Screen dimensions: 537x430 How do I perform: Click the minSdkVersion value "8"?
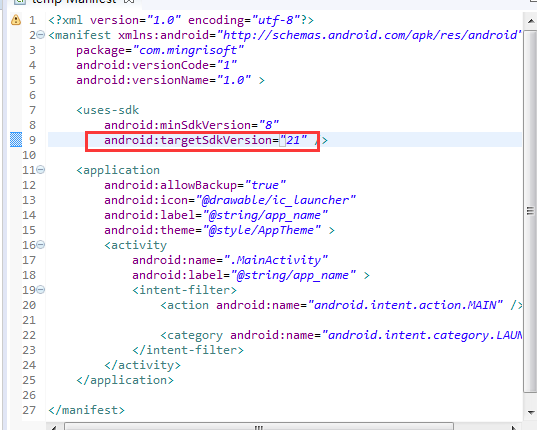click(x=269, y=125)
